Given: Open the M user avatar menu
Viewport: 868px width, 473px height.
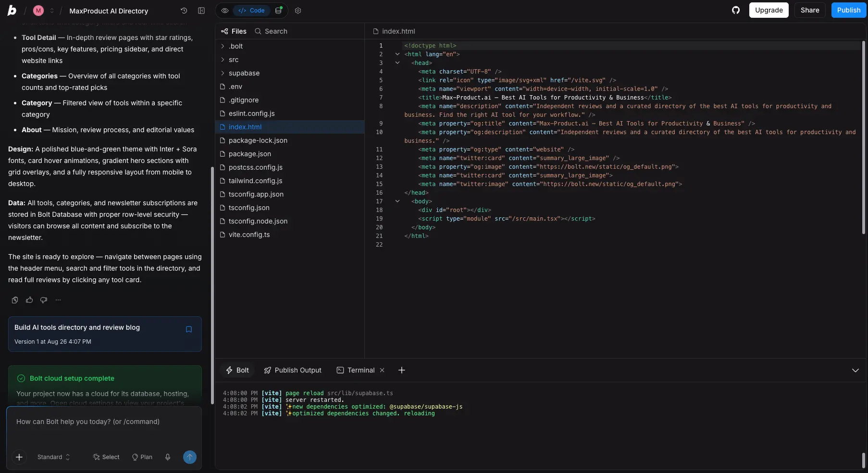Looking at the screenshot, I should point(38,11).
